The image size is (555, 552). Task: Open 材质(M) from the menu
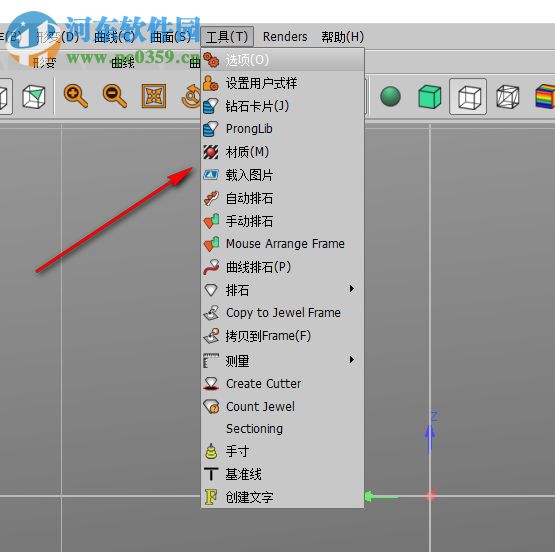pos(282,152)
